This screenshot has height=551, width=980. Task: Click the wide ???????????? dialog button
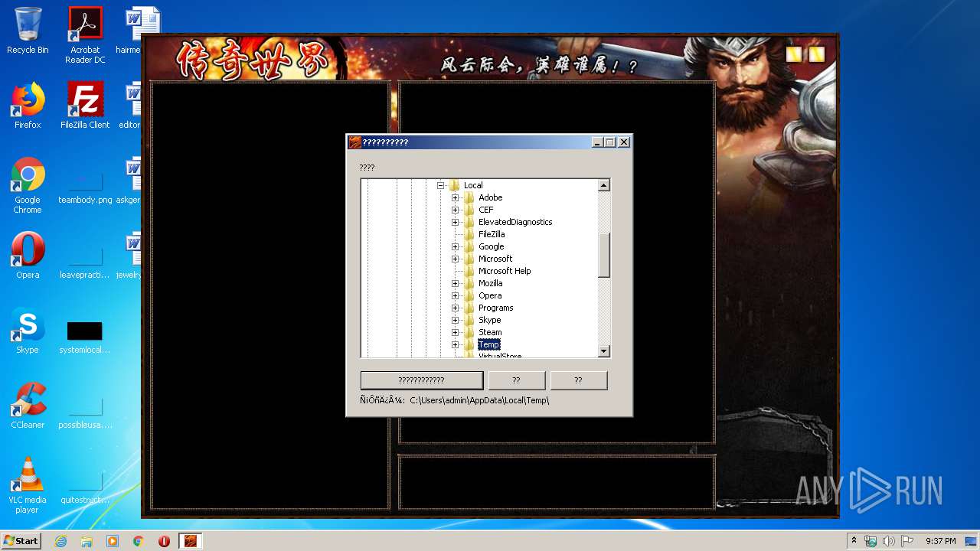click(x=422, y=380)
